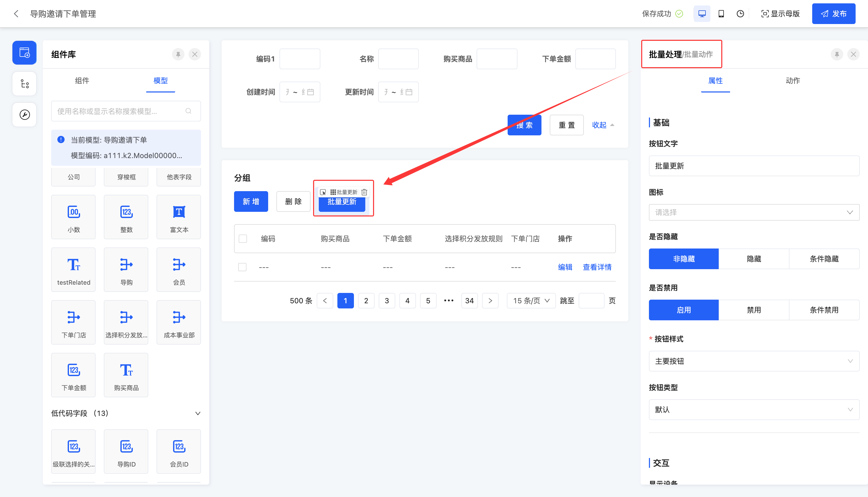The height and width of the screenshot is (497, 868).
Task: Switch to the 动作 tab
Action: pyautogui.click(x=793, y=81)
